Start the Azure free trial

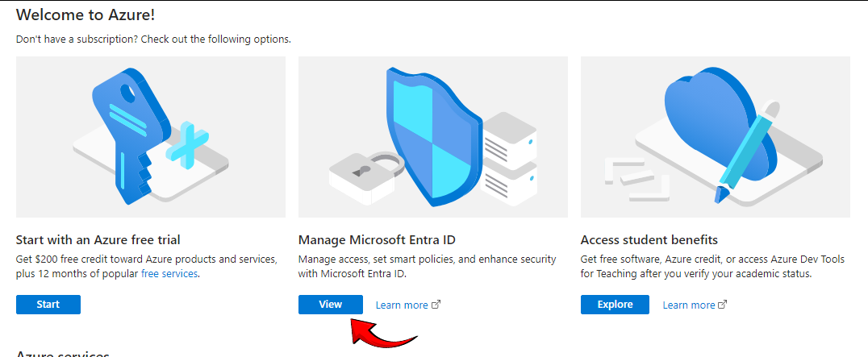[x=48, y=305]
